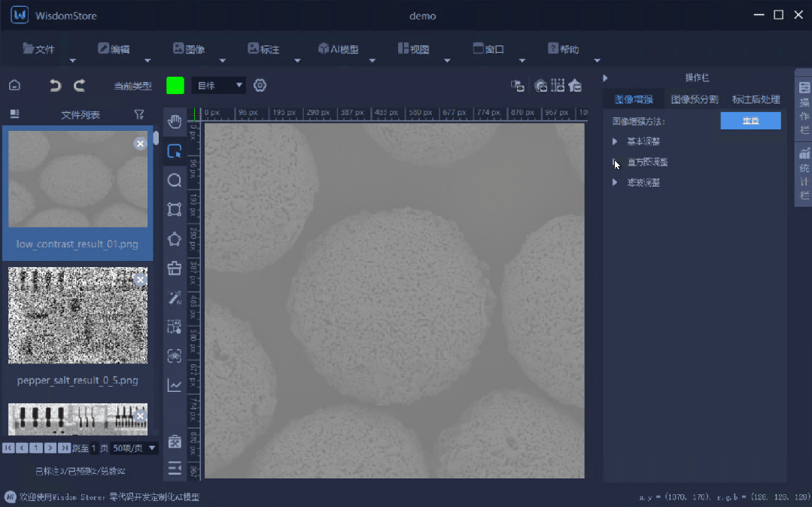The height and width of the screenshot is (507, 812).
Task: Switch to the 图像增强 tab
Action: pos(634,99)
